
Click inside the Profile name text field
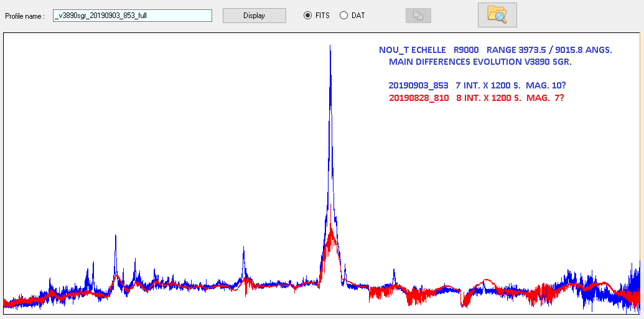click(x=133, y=16)
